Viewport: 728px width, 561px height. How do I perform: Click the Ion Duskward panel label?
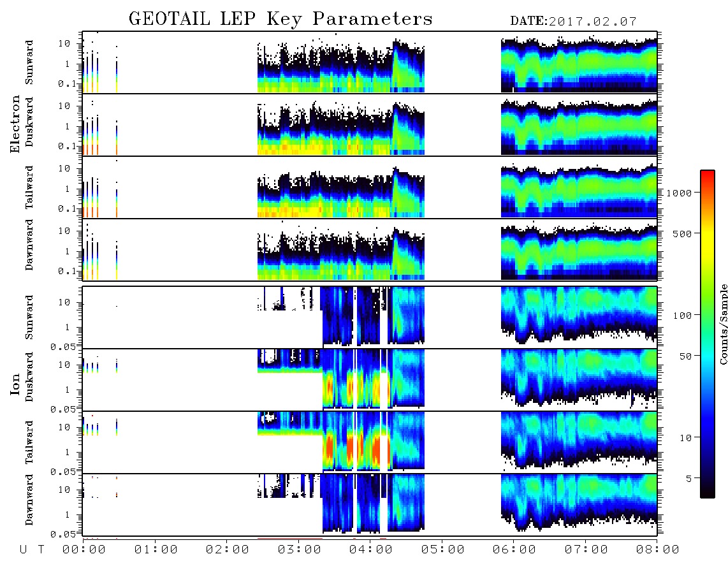pyautogui.click(x=29, y=377)
